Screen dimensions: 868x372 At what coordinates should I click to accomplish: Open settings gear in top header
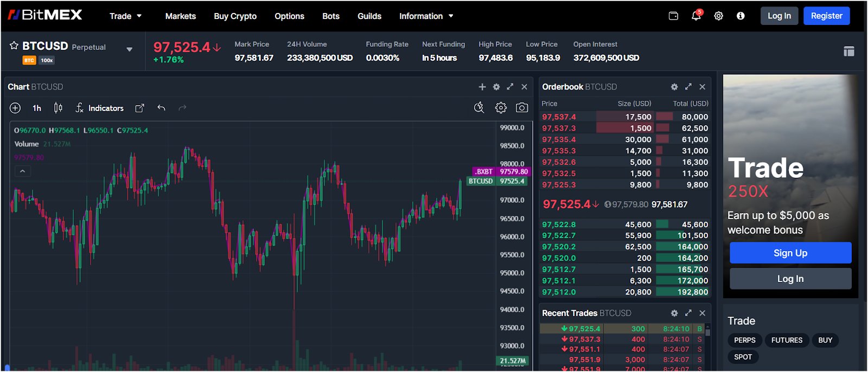pyautogui.click(x=718, y=16)
